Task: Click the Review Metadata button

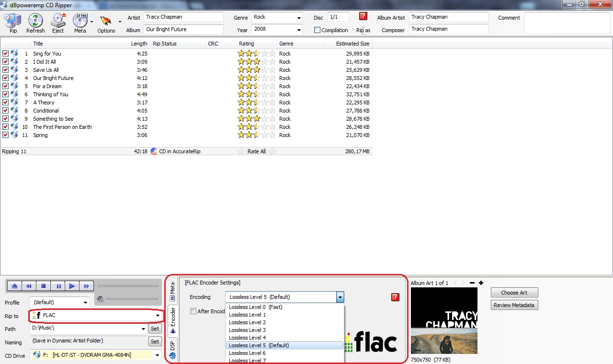Action: click(514, 305)
